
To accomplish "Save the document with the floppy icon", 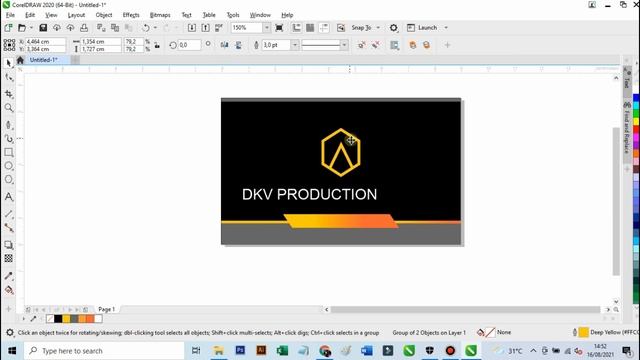I will click(43, 28).
